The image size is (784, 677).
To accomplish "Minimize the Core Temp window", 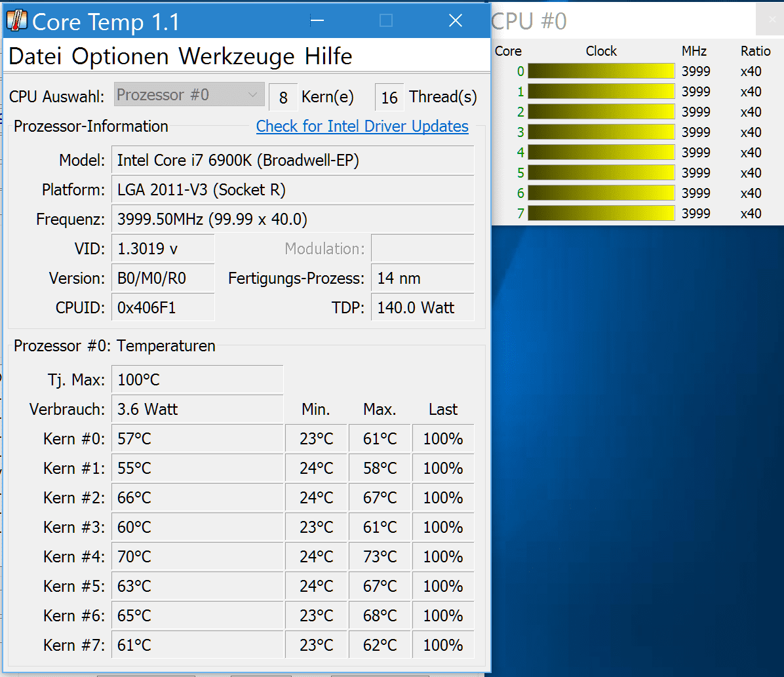I will [317, 21].
